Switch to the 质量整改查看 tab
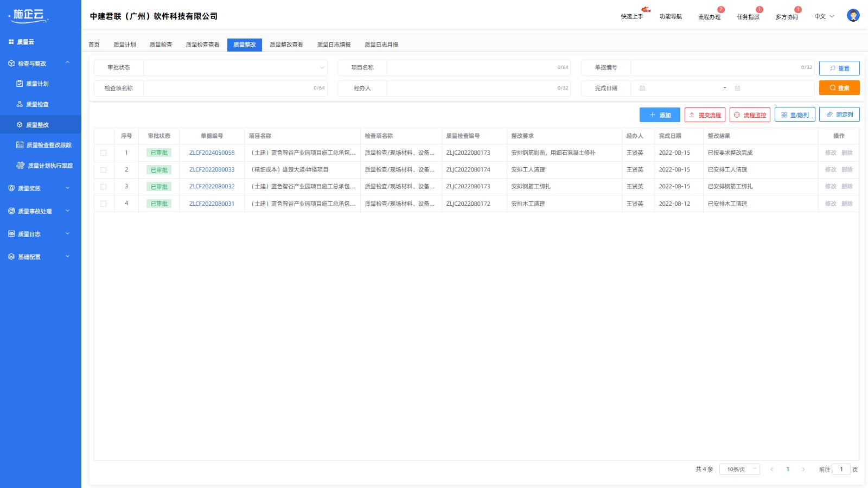Screen dimensions: 868x488 click(x=286, y=45)
